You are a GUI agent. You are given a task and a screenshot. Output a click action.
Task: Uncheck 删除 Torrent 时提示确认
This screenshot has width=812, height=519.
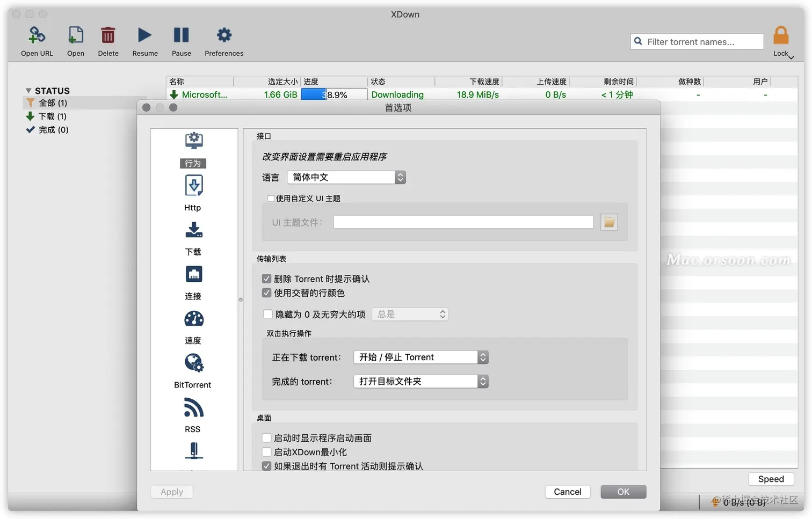tap(266, 279)
